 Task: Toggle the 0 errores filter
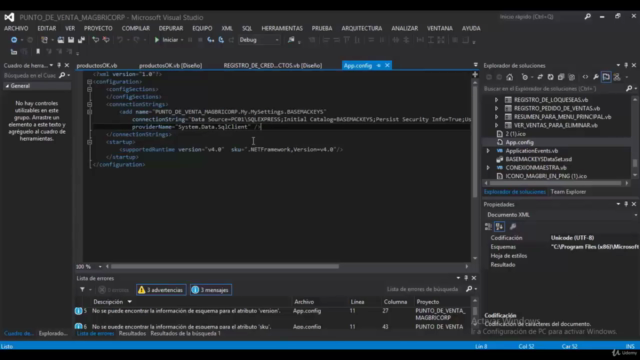coord(114,290)
